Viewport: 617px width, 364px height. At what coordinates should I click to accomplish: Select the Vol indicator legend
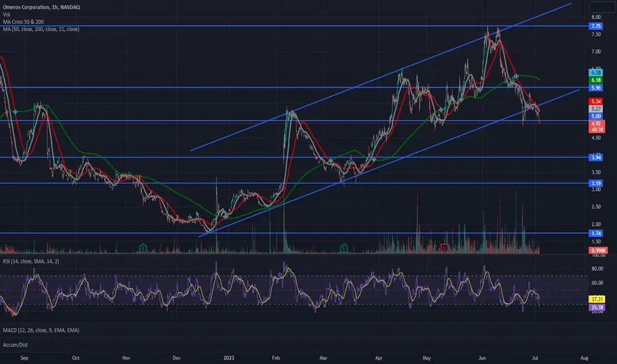pyautogui.click(x=7, y=15)
